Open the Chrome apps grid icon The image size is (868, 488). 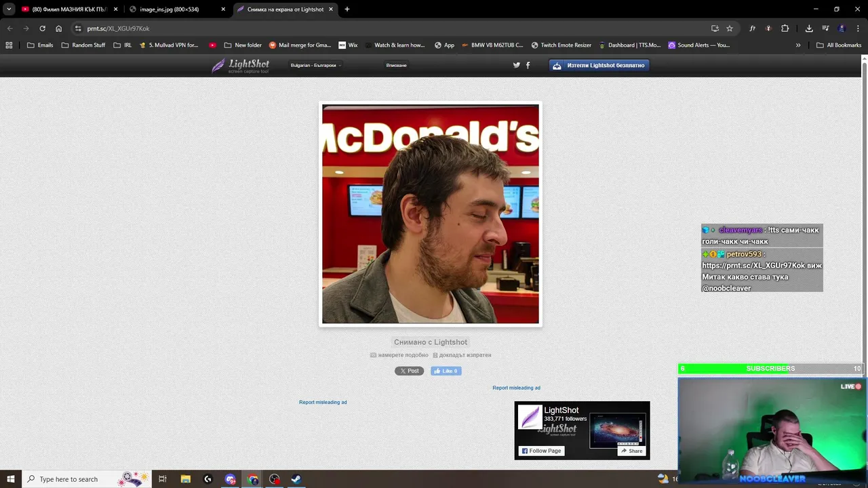pos(9,45)
